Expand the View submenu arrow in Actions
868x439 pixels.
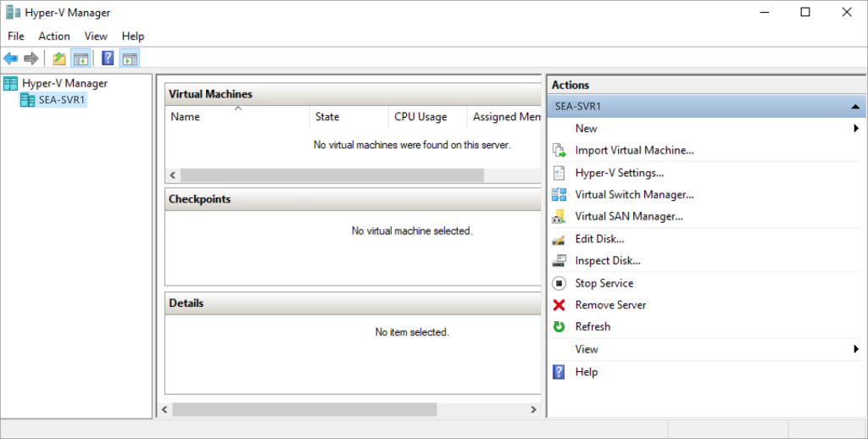(856, 349)
